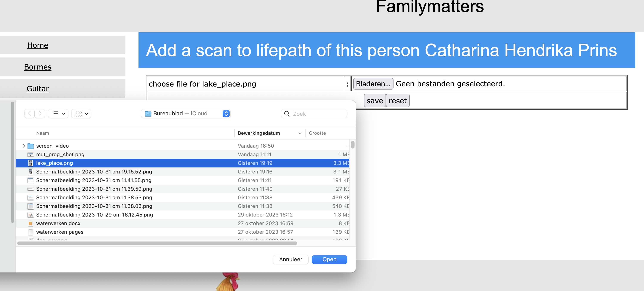Screen dimensions: 644x291
Task: Open the grouping options dropdown
Action: (x=81, y=114)
